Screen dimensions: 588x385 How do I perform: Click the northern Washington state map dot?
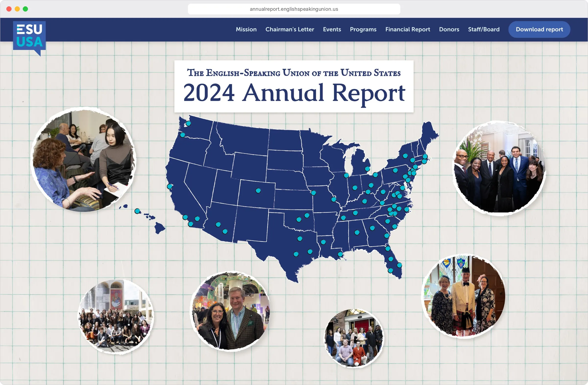[x=188, y=123]
